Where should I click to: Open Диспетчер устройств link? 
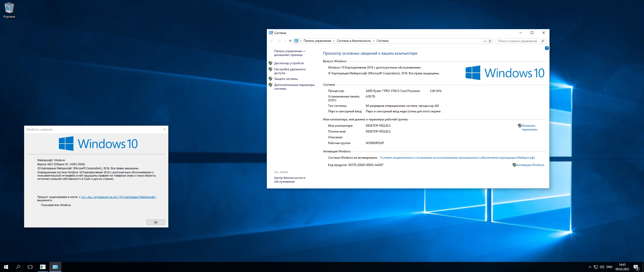(289, 63)
